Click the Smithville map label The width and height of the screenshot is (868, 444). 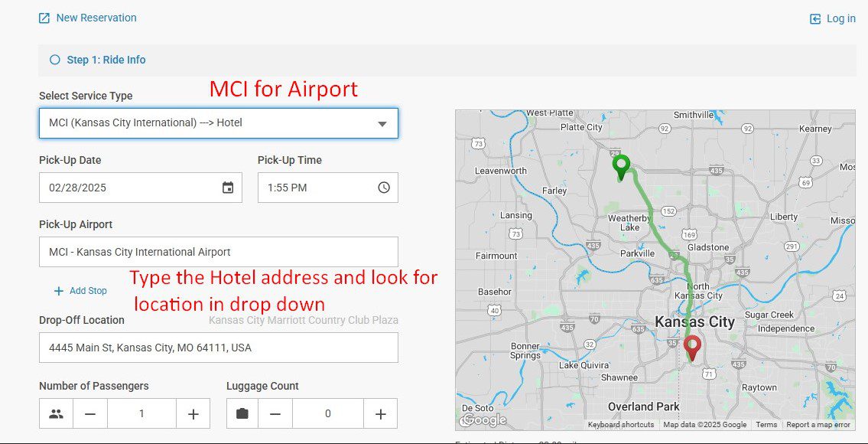point(694,116)
